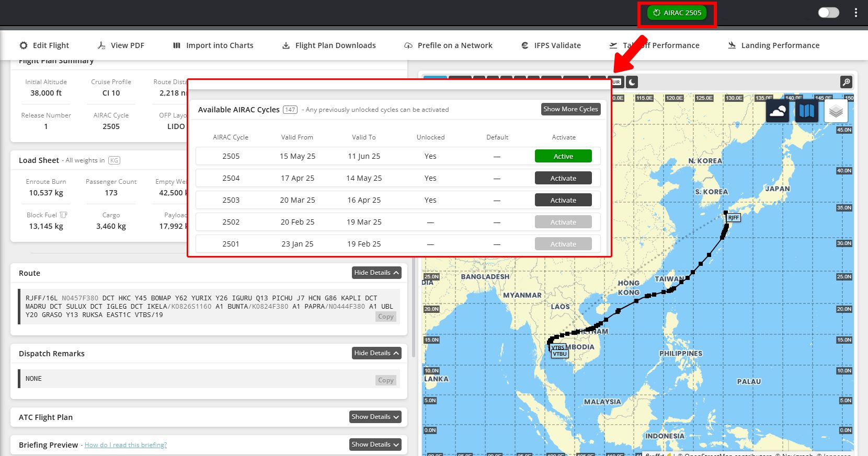The height and width of the screenshot is (456, 868).
Task: Click View PDF
Action: [121, 45]
